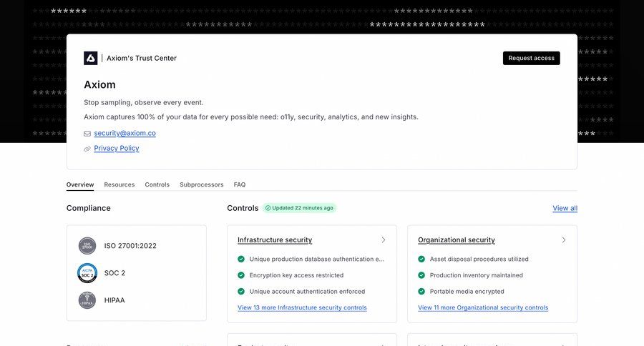
Task: Click View all controls link
Action: click(x=565, y=208)
